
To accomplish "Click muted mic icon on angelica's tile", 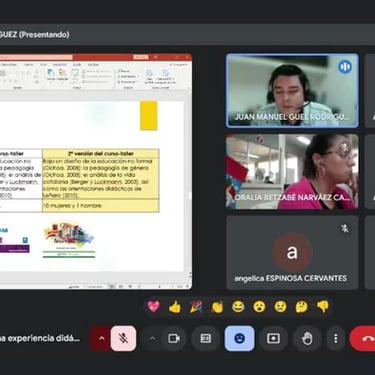I will pyautogui.click(x=345, y=228).
